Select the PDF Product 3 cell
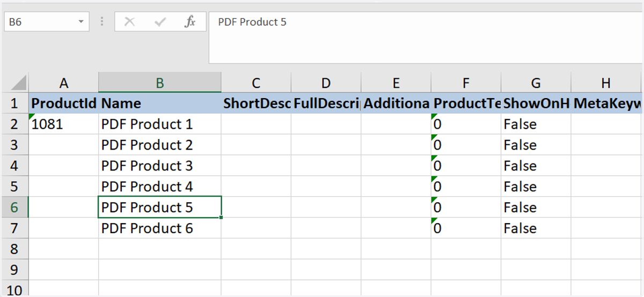This screenshot has width=644, height=297. [x=160, y=166]
